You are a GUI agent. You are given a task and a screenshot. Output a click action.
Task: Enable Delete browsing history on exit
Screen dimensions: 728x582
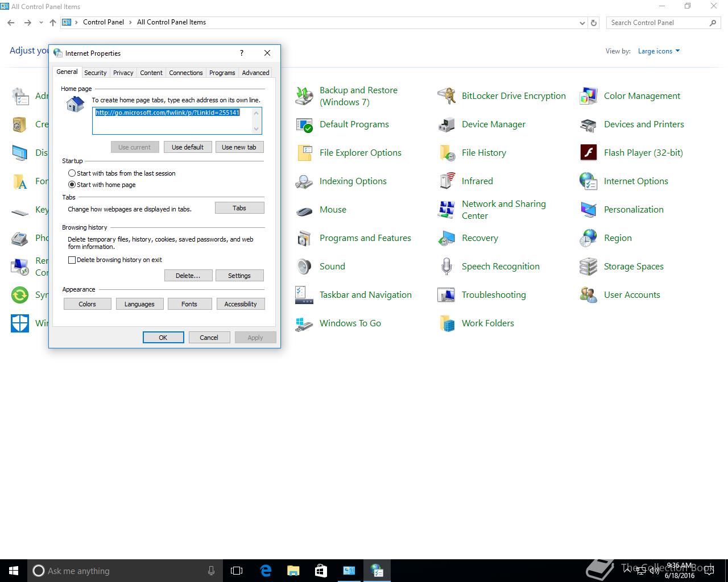[x=72, y=260]
